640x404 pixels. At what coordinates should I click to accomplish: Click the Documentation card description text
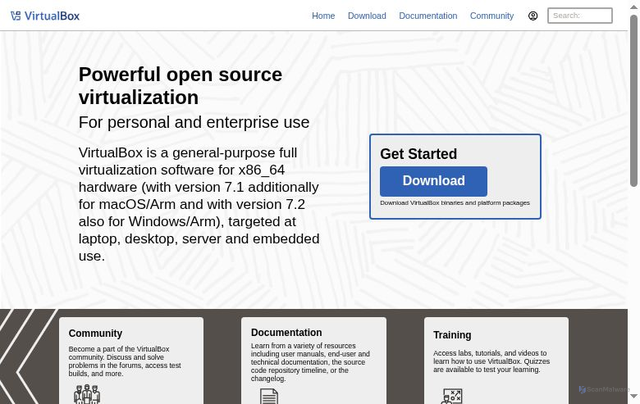click(310, 362)
